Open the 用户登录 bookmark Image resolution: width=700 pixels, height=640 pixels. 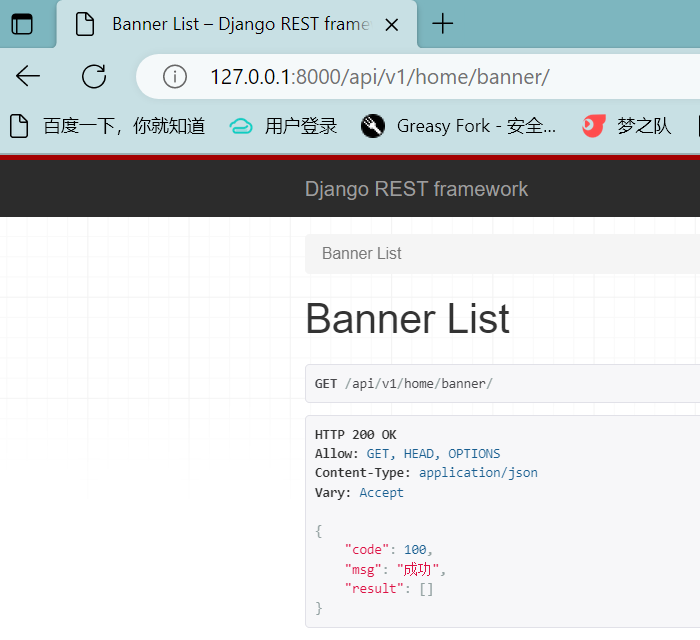[x=283, y=126]
